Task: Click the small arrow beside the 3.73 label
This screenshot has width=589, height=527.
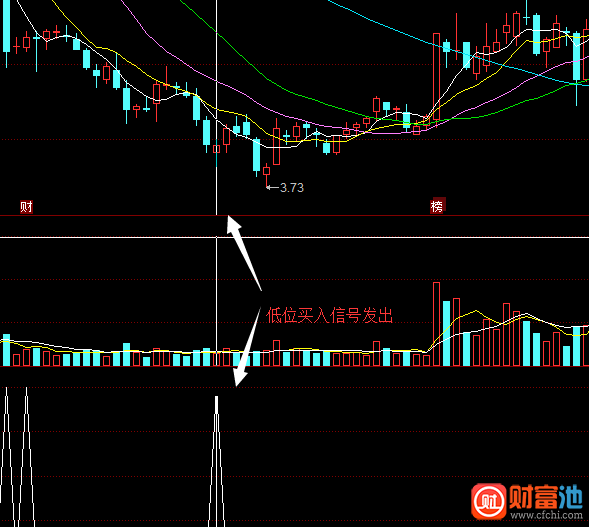Action: point(272,187)
